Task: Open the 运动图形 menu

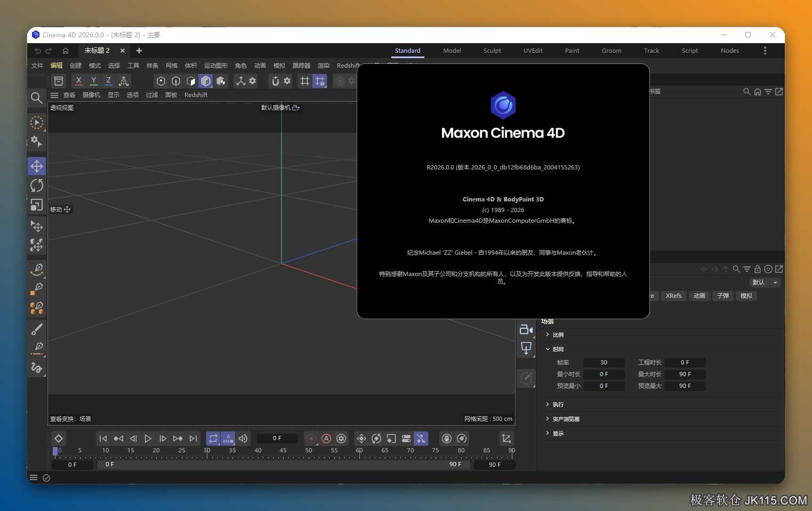Action: pos(216,66)
